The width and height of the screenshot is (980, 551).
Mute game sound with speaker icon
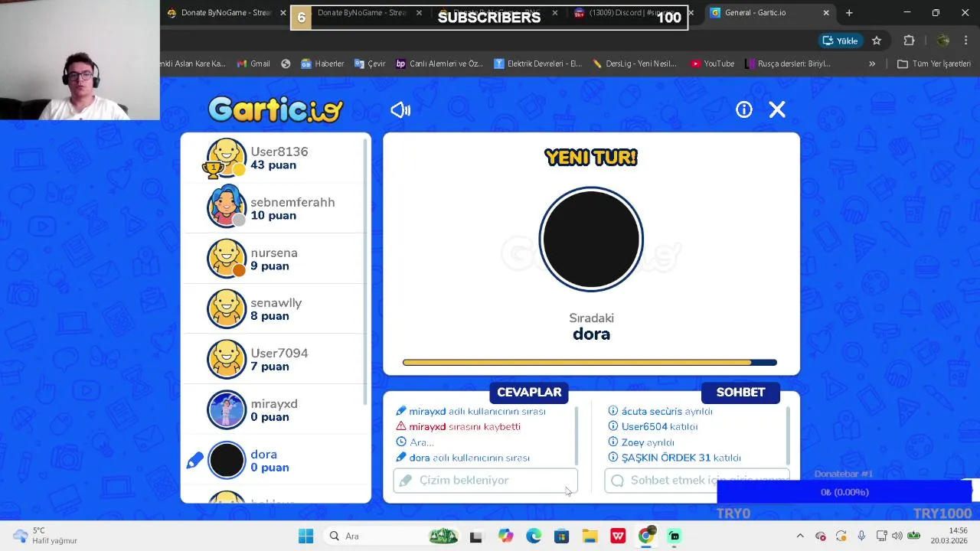[x=400, y=110]
